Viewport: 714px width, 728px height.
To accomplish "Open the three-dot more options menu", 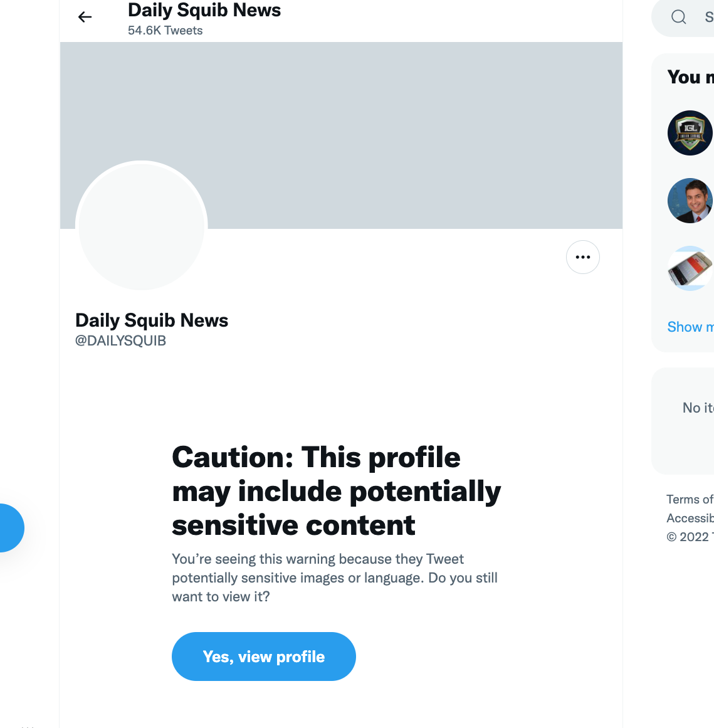I will 583,257.
